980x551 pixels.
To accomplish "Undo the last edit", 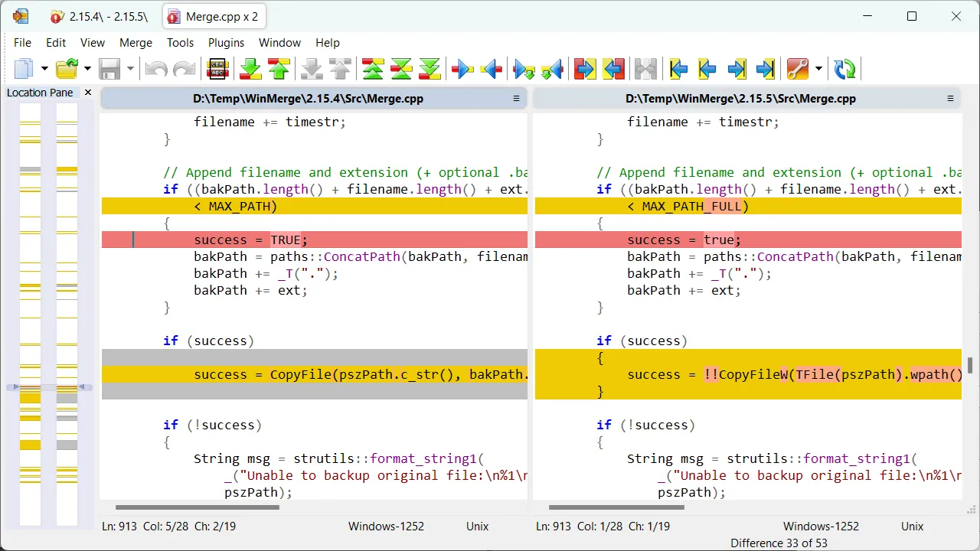I will coord(156,70).
